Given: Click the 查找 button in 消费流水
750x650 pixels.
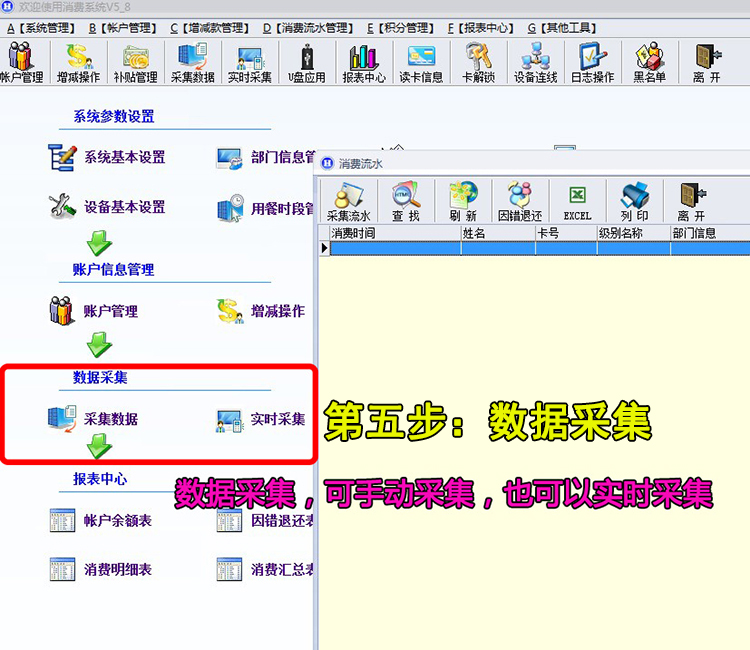Looking at the screenshot, I should coord(406,201).
